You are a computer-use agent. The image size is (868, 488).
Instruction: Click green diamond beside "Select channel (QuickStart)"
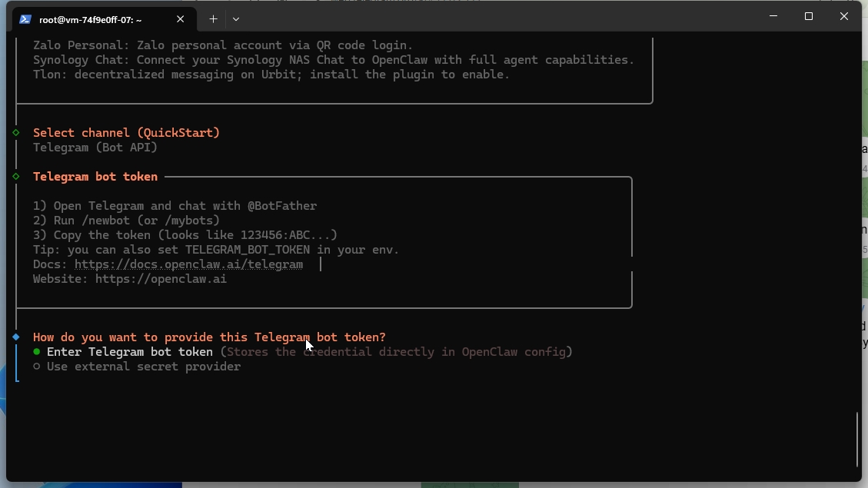coord(16,133)
